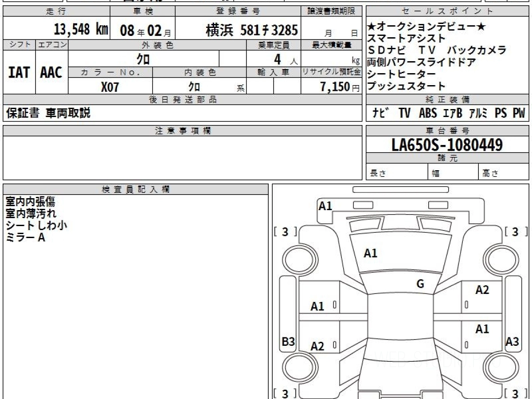Click inspector note ミラーA
Viewport: 532px width, 399px height.
tap(25, 238)
